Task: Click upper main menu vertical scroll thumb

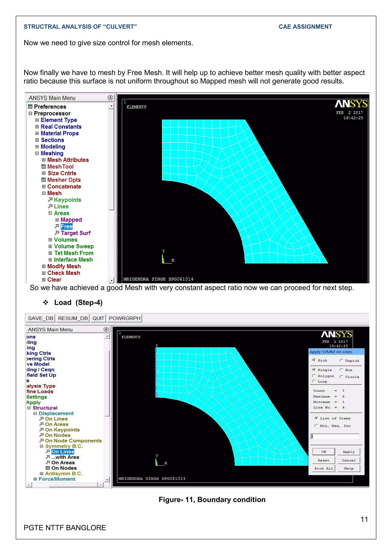Action: 111,159
